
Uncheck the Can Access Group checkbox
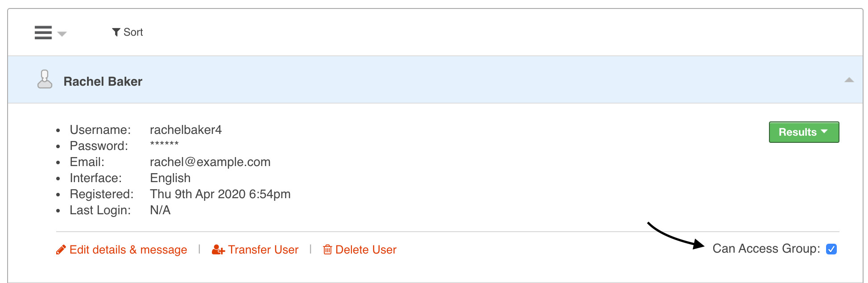[x=831, y=249]
